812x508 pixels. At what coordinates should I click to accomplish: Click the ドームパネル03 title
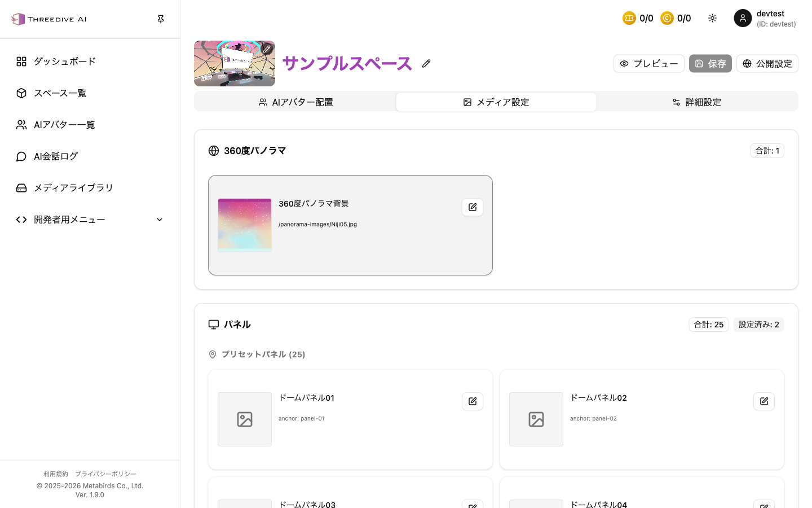[x=307, y=504]
